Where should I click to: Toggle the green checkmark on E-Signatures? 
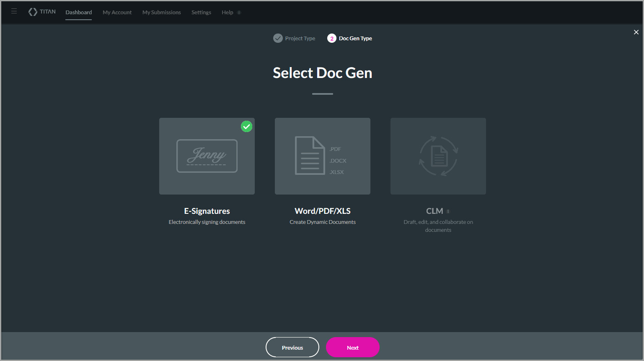pyautogui.click(x=247, y=126)
